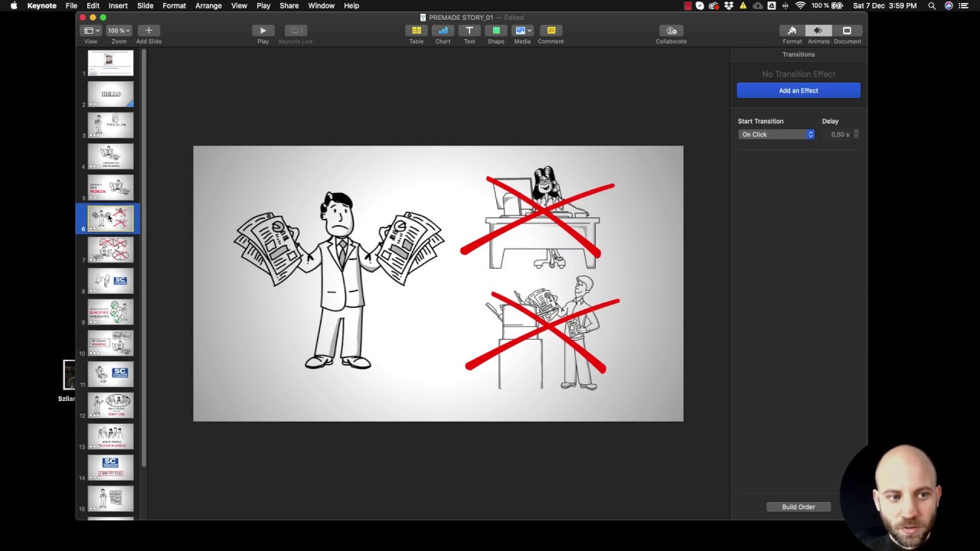
Task: Click the cloud upload menu bar icon
Action: [757, 5]
